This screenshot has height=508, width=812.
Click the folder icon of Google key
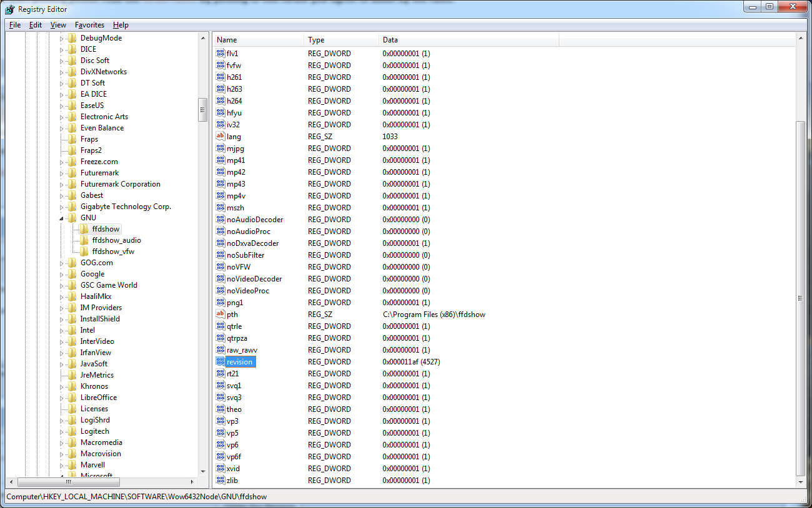click(x=73, y=274)
